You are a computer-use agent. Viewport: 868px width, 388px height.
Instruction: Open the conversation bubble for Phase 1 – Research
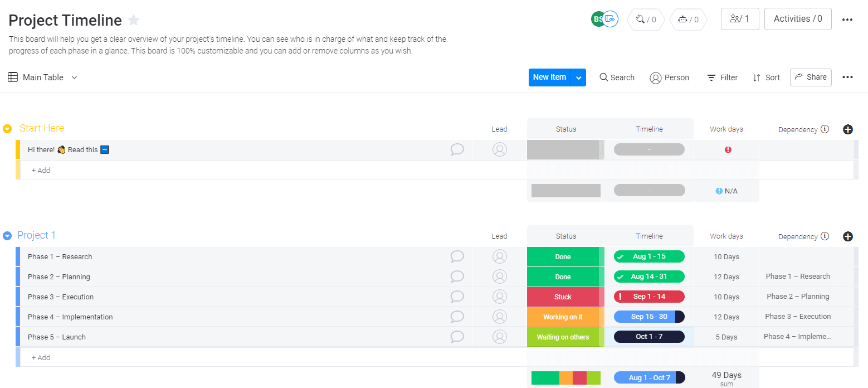(x=457, y=256)
